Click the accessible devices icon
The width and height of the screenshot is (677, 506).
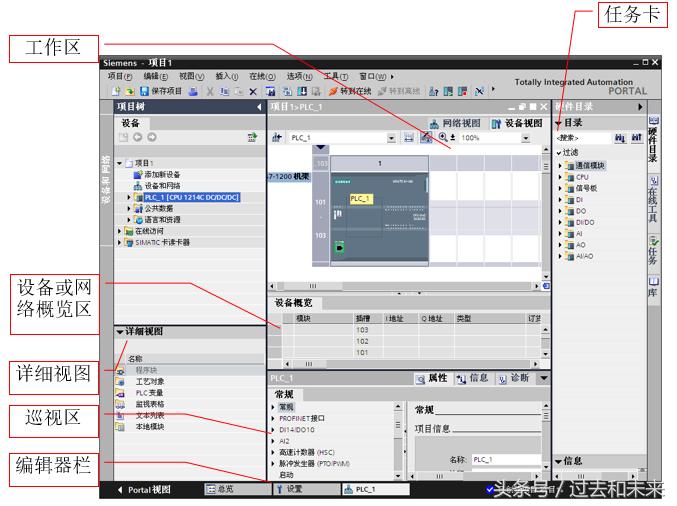(x=433, y=91)
